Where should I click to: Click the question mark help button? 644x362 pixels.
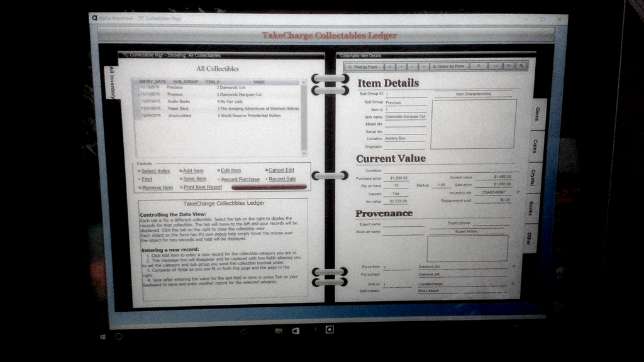tap(479, 66)
